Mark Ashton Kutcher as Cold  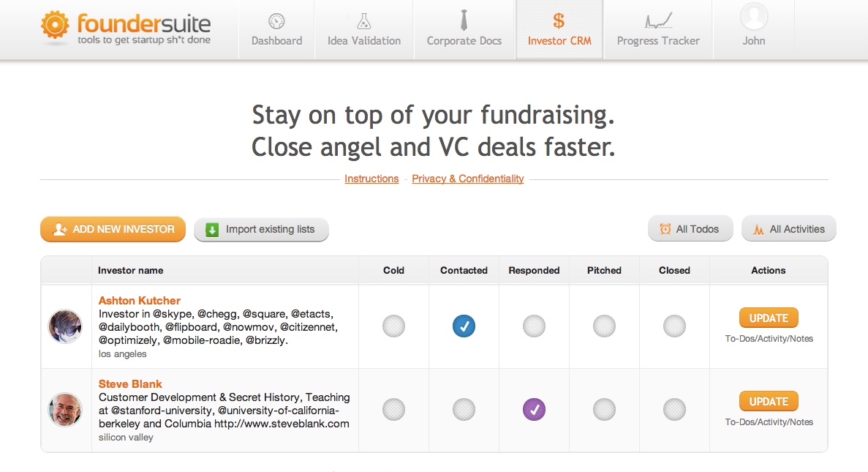(x=393, y=326)
